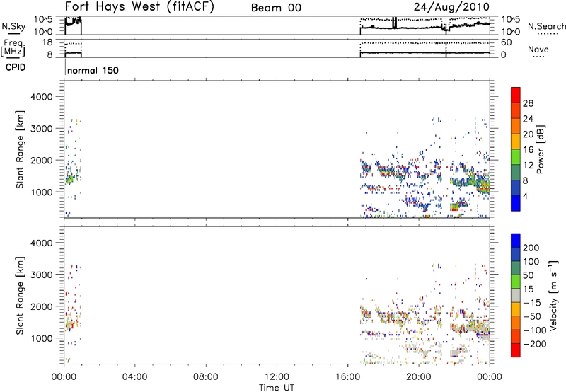This screenshot has height=392, width=566.
Task: Click the 'N.Sky' legend label
Action: pos(13,26)
